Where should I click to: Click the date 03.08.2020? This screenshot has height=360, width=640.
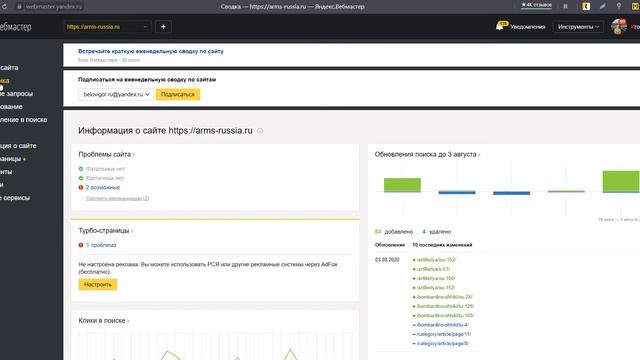[x=387, y=260]
